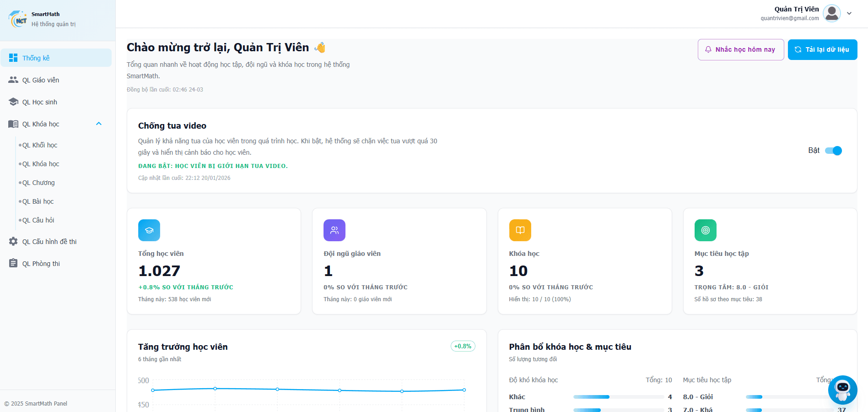The image size is (868, 412).
Task: Click the purple Đội ngũ giáo viên card icon
Action: pyautogui.click(x=334, y=230)
